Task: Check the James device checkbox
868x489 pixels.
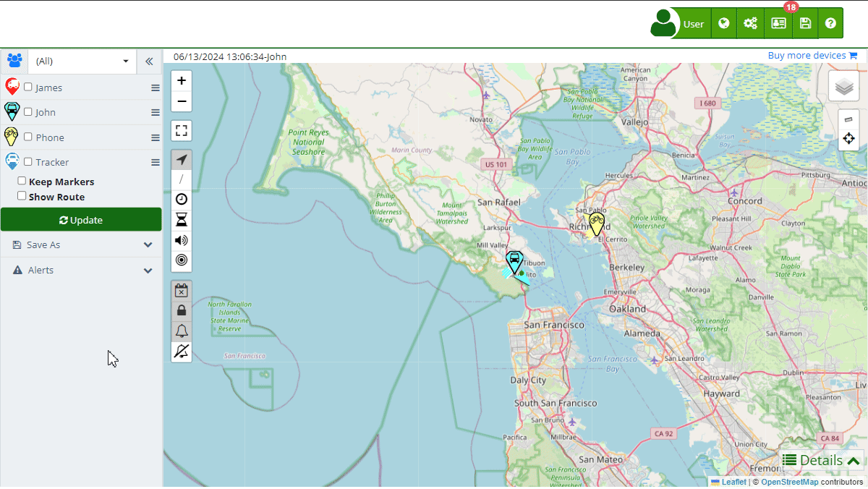Action: (x=28, y=87)
